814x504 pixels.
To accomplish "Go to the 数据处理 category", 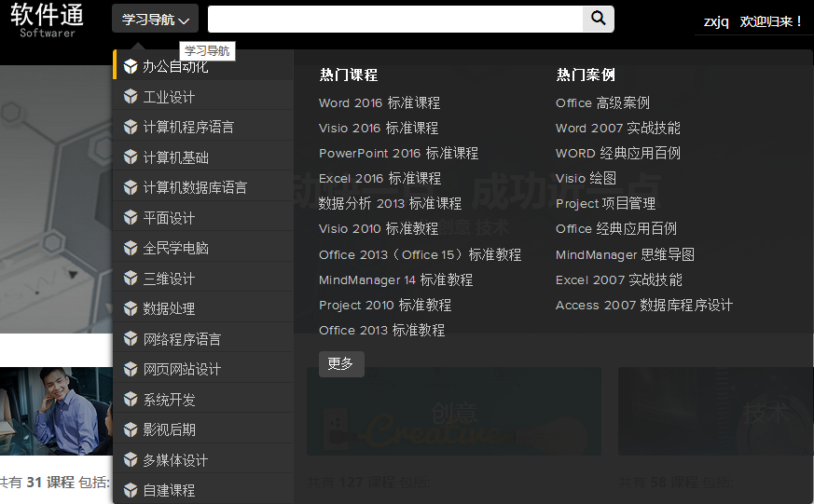I will tap(203, 308).
